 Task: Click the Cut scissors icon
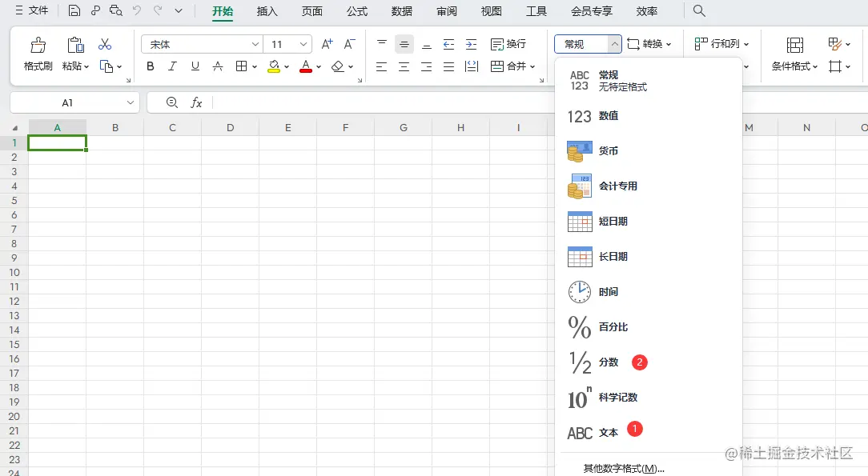point(105,44)
